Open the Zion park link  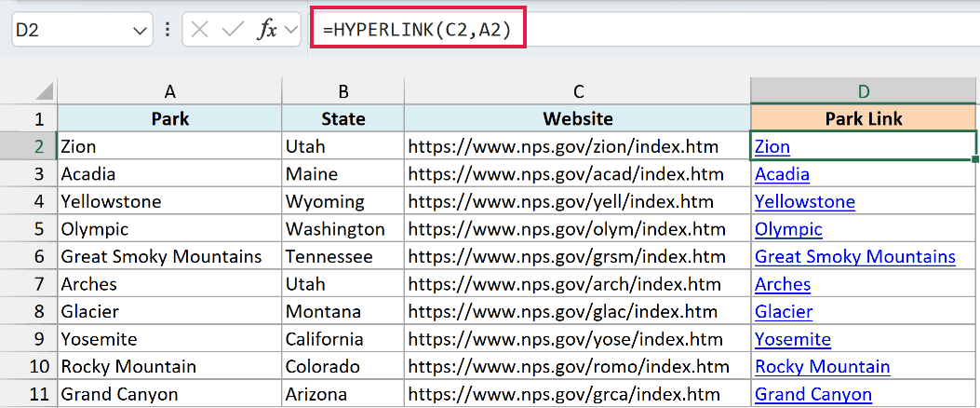(x=772, y=146)
